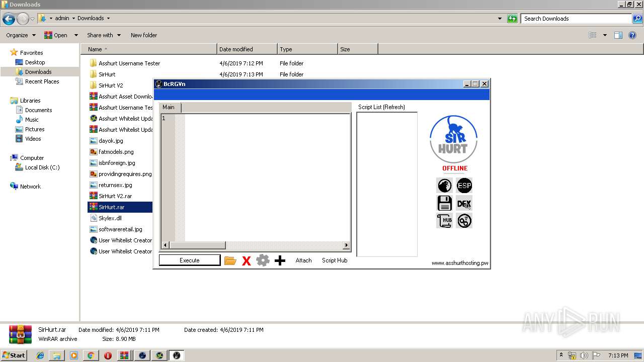Viewport: 644px width, 362px height.
Task: Switch to WinRAR taskbar icon
Action: (x=124, y=355)
